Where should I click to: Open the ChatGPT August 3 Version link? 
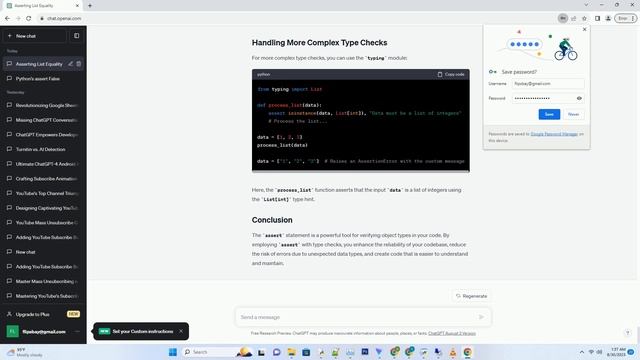[452, 333]
